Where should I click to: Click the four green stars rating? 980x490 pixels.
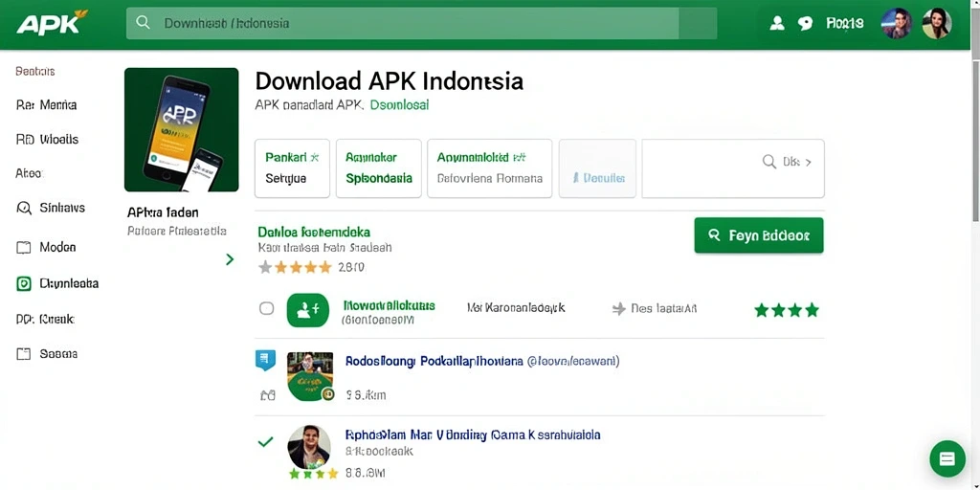pos(787,310)
